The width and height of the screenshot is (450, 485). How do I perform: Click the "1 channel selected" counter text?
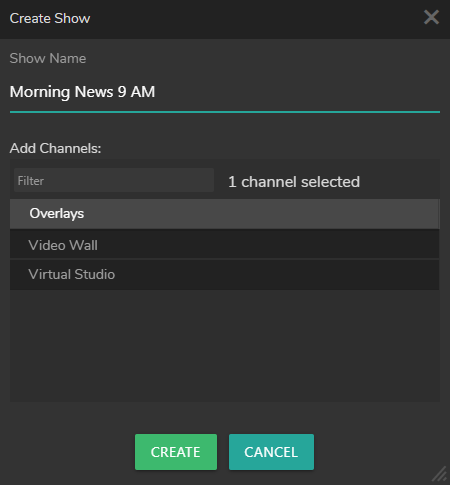(x=294, y=182)
